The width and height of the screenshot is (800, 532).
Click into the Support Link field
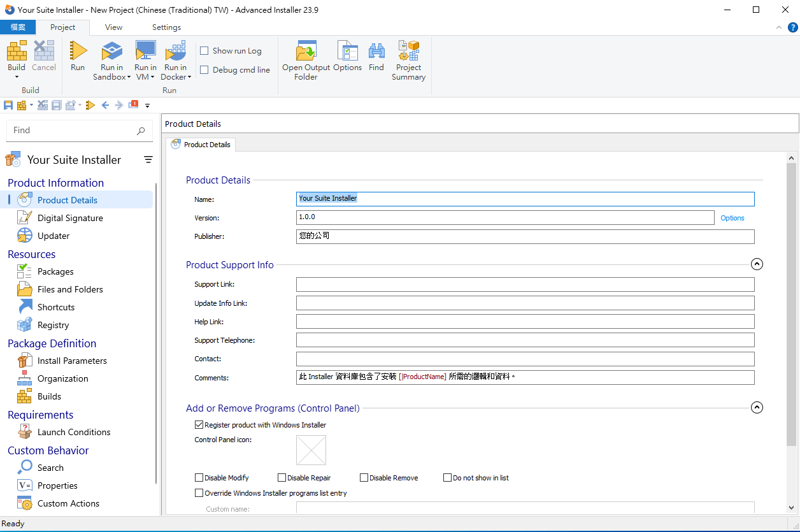[525, 284]
